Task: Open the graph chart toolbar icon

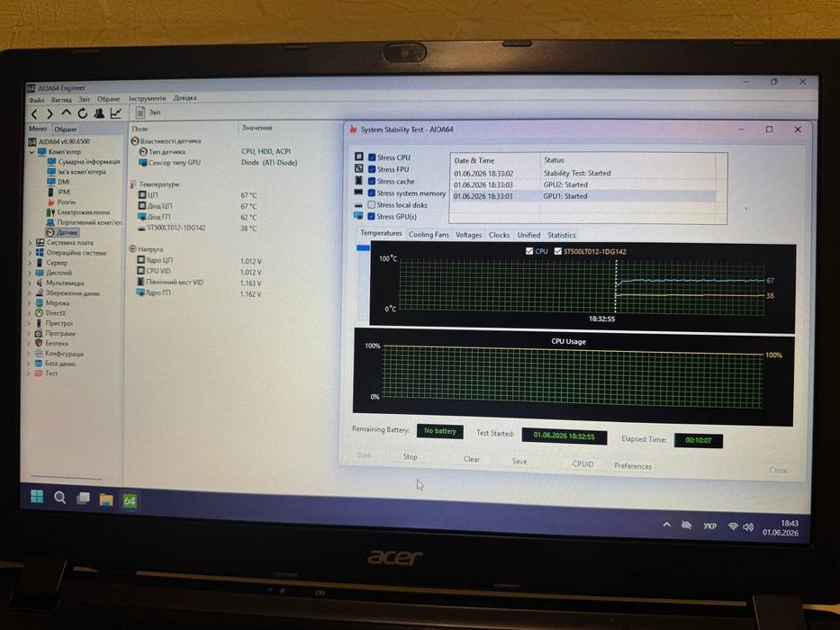Action: [116, 113]
